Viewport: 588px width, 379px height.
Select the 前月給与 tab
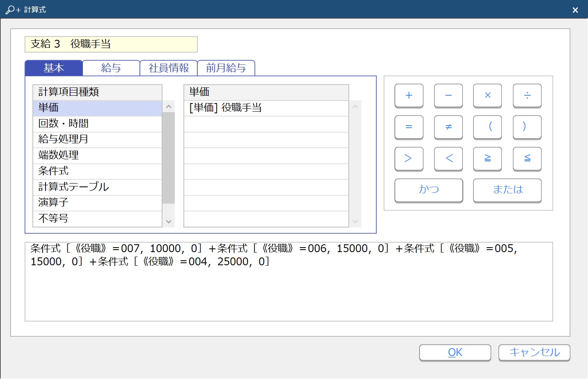point(226,68)
